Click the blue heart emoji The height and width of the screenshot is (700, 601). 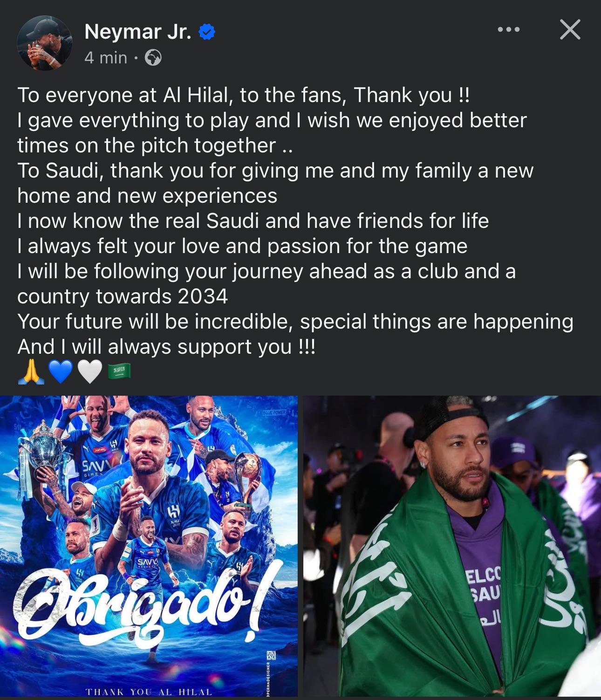61,372
